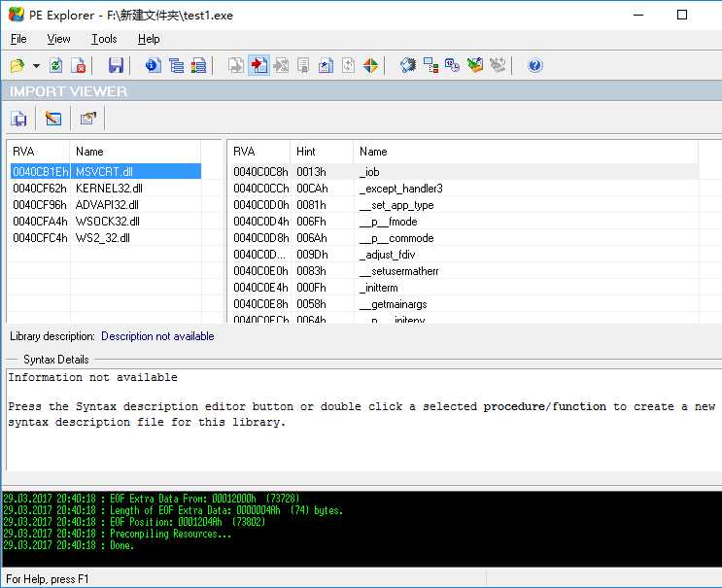Open the Data Directories viewer icon
The width and height of the screenshot is (722, 588).
coord(176,65)
